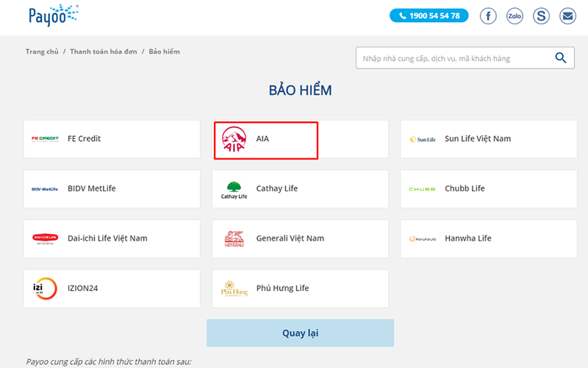This screenshot has width=588, height=368.
Task: Click the izi IZION24 logo
Action: (45, 289)
